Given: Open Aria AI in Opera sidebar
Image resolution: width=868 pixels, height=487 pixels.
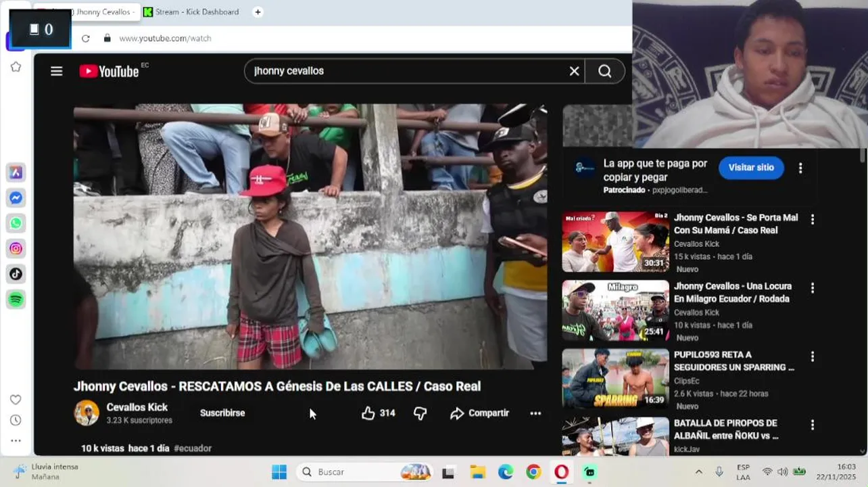Looking at the screenshot, I should point(16,172).
